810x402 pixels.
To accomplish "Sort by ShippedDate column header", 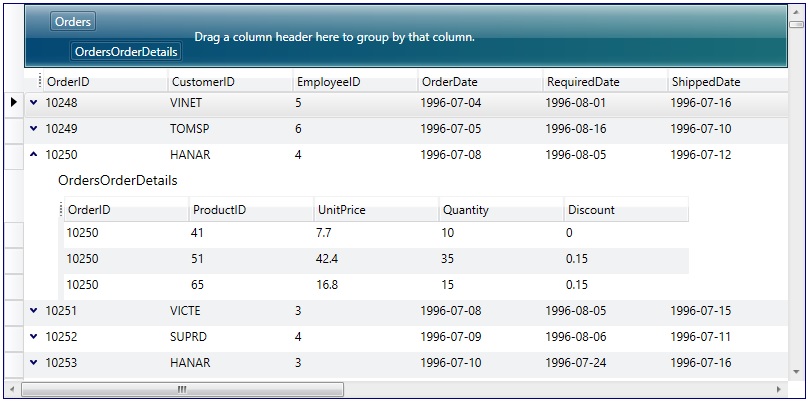I will point(730,82).
